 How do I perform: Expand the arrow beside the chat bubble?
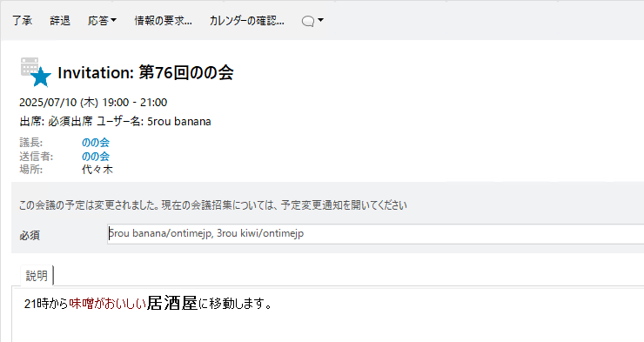321,20
